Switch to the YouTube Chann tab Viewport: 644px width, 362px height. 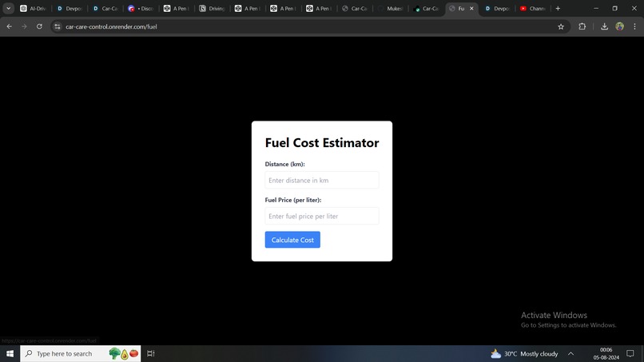click(533, 8)
